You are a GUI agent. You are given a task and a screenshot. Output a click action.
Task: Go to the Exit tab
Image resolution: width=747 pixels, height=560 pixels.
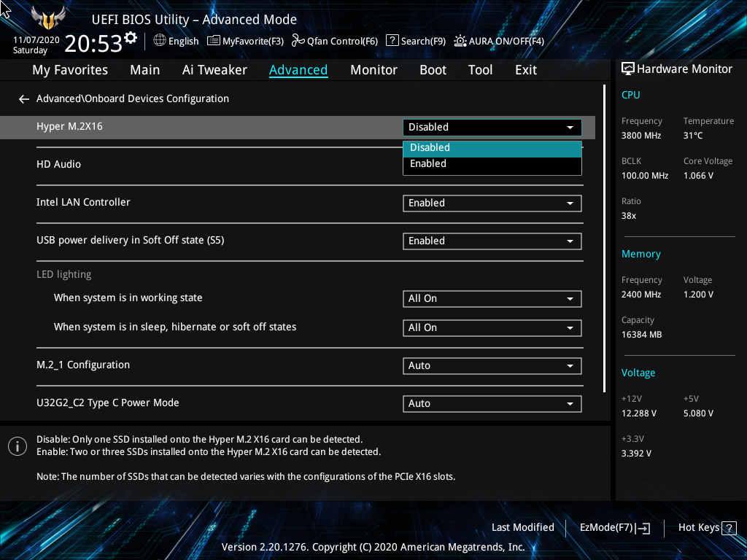point(526,70)
